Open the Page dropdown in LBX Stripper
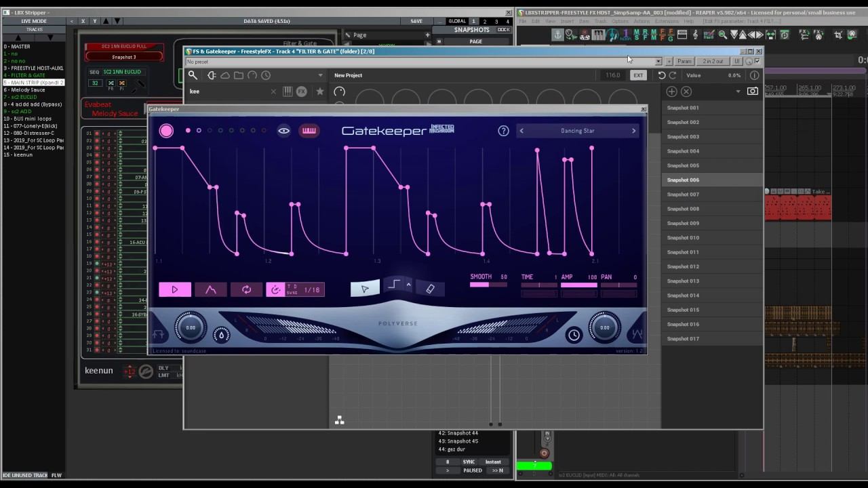 click(x=387, y=35)
